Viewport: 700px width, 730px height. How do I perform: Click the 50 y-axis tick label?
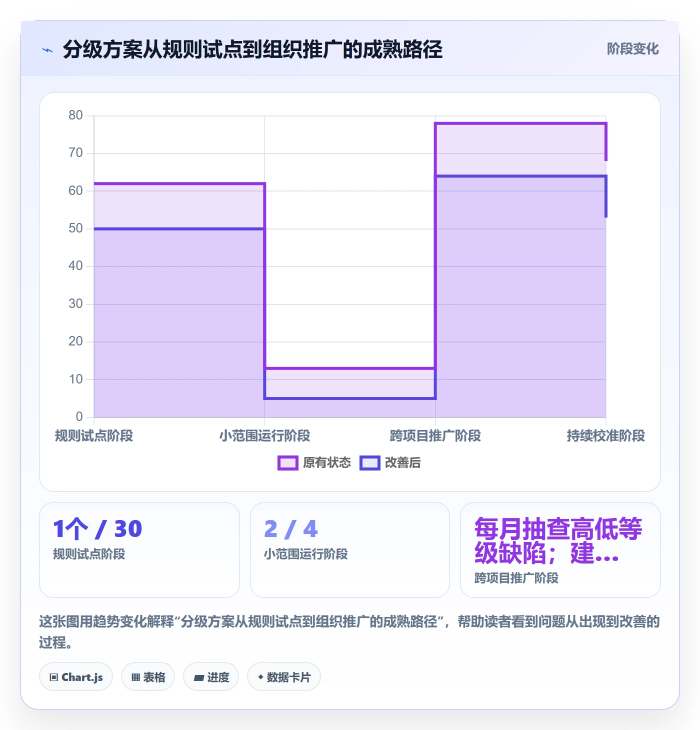pos(75,228)
